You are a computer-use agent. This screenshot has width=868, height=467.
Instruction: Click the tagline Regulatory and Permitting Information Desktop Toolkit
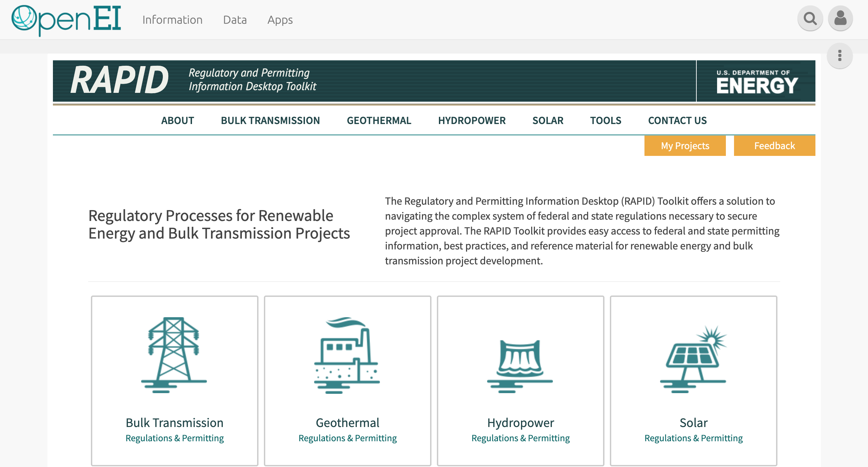click(252, 80)
